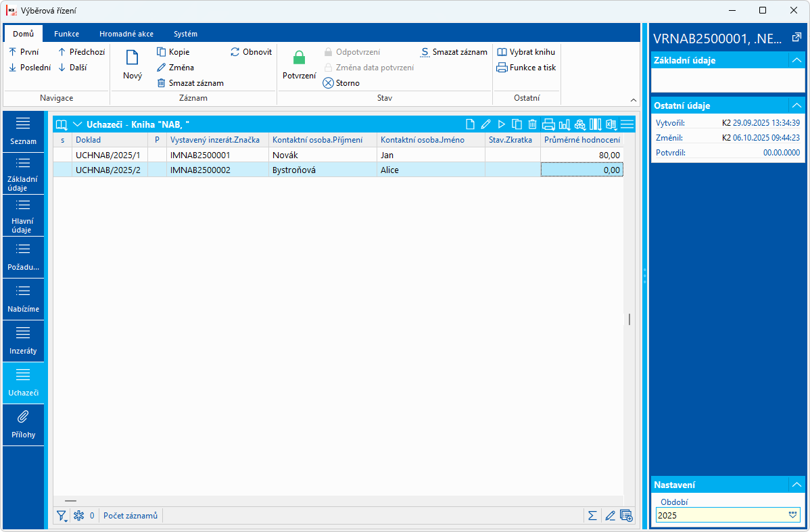Create a new record with Nový
810x532 pixels.
click(133, 65)
